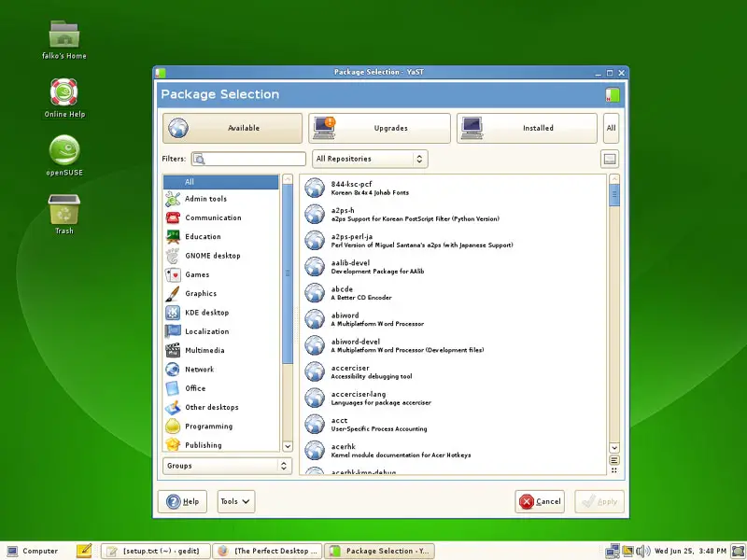Screen dimensions: 747x560
Task: Switch to the Available tab
Action: point(233,128)
